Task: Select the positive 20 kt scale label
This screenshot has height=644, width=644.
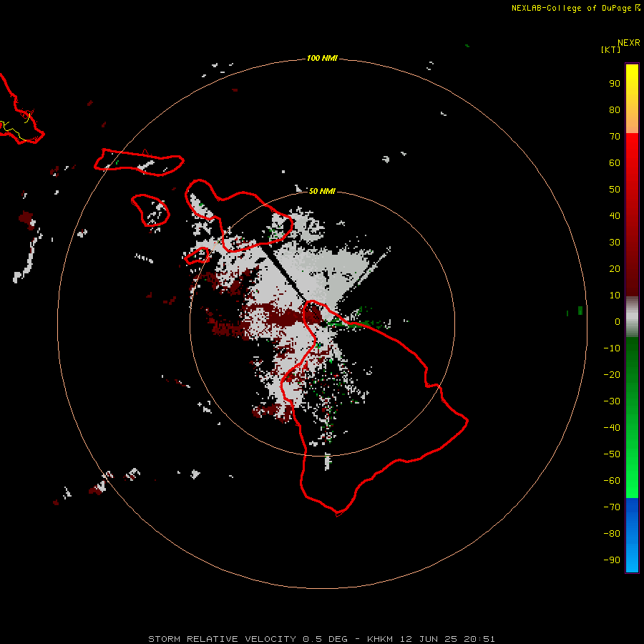Action: [615, 268]
